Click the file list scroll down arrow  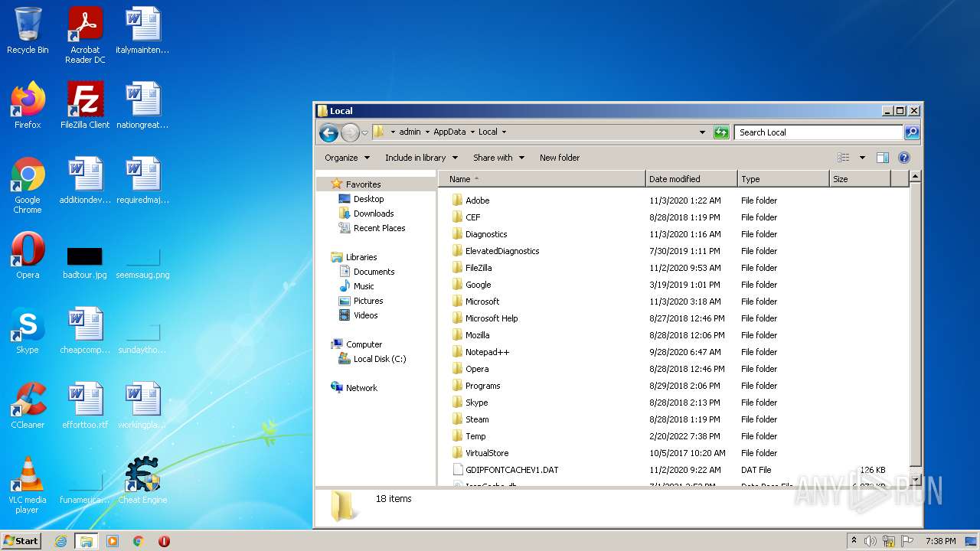point(915,479)
